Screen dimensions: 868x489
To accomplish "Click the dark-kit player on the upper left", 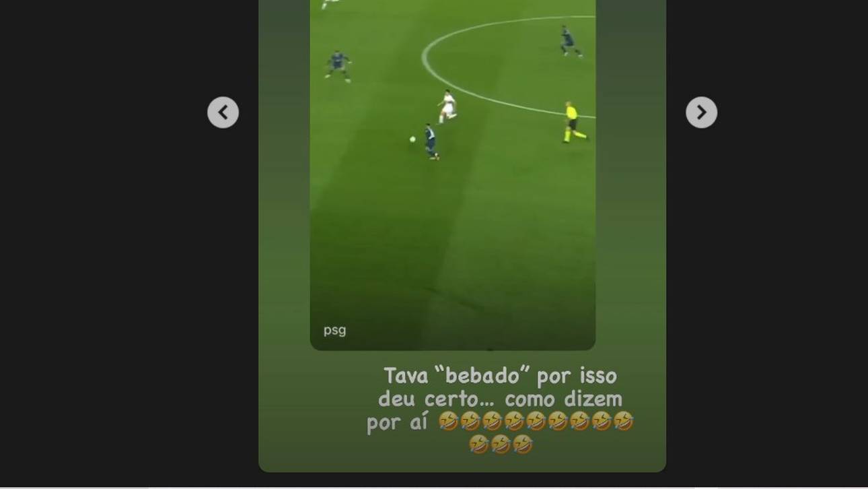I will (338, 65).
